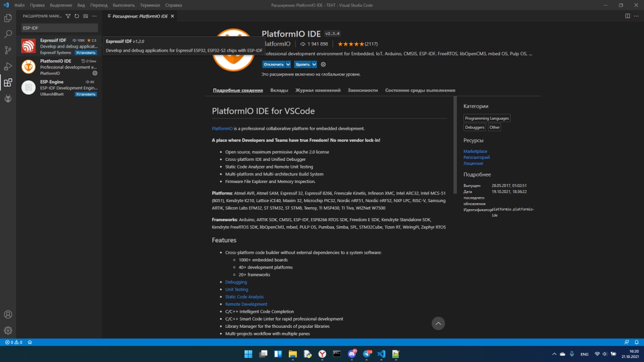Viewport: 644px width, 362px height.
Task: Open the Manage gear in activity bar
Action: tap(8, 330)
